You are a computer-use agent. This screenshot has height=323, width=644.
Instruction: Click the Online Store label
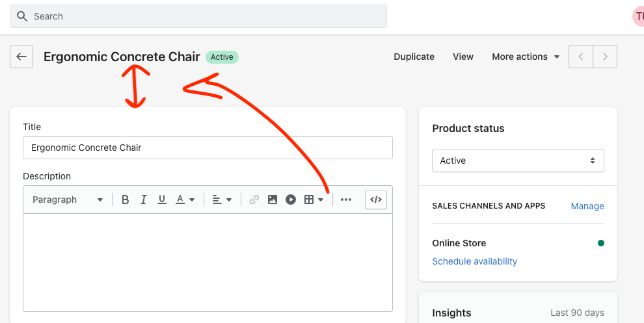pyautogui.click(x=459, y=243)
